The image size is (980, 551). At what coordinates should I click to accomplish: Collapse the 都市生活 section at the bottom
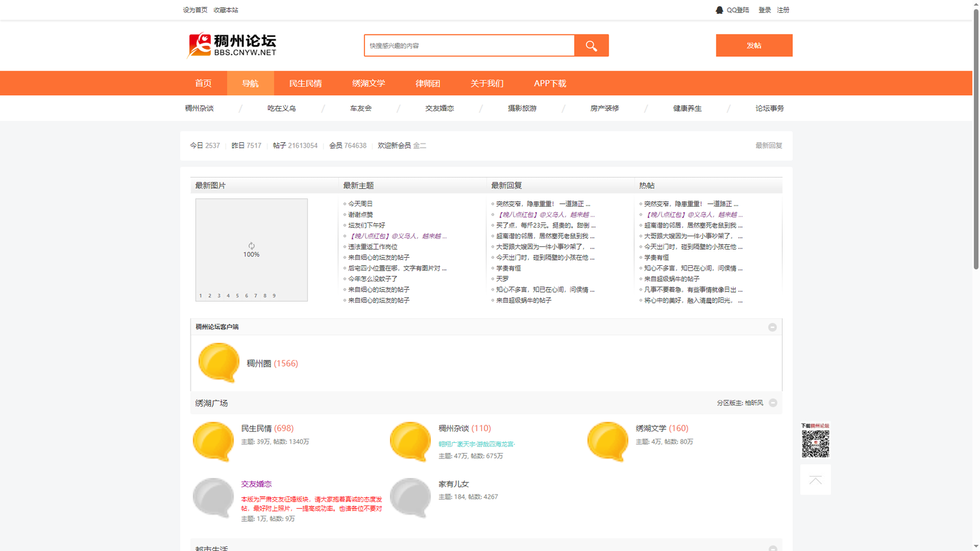[x=773, y=548]
